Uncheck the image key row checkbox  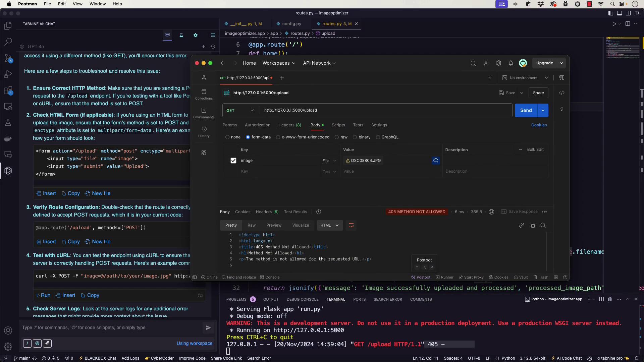(233, 161)
